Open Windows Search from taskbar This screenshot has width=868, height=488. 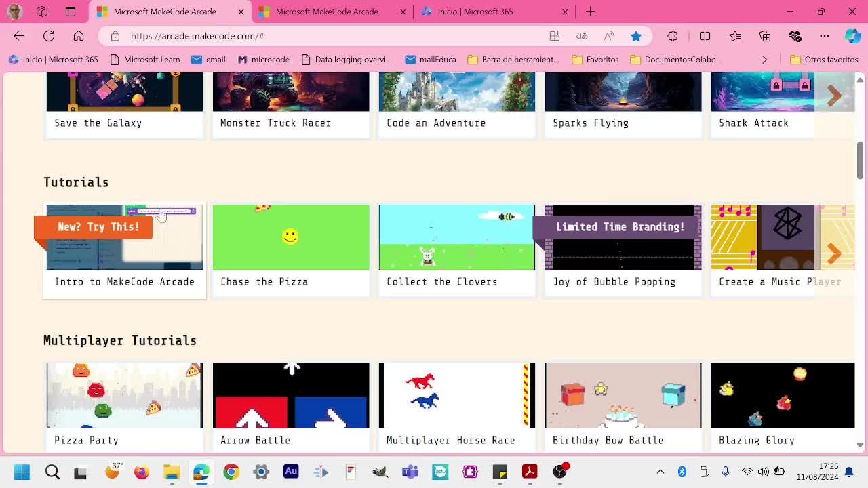tap(52, 472)
